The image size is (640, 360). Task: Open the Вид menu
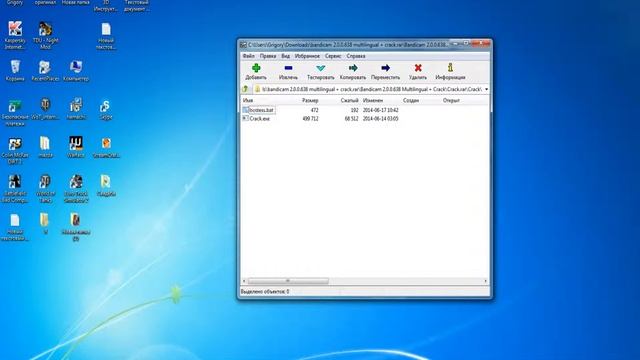286,56
